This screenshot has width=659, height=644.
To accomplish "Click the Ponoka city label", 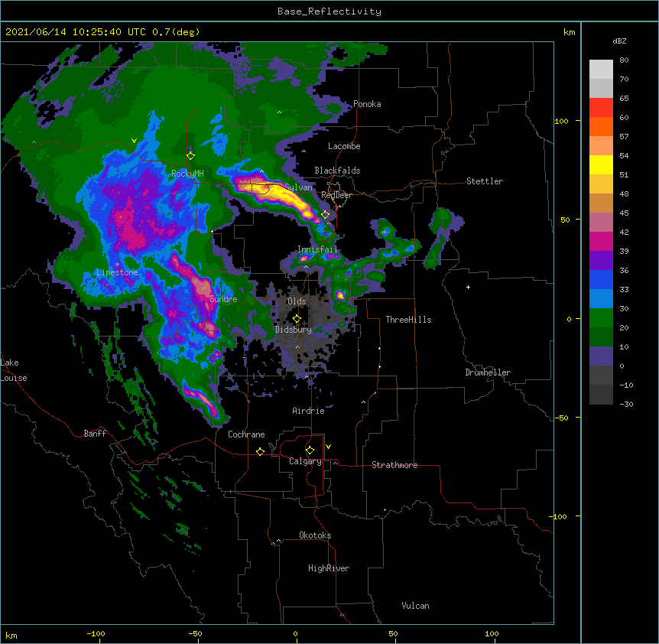I will 367,104.
